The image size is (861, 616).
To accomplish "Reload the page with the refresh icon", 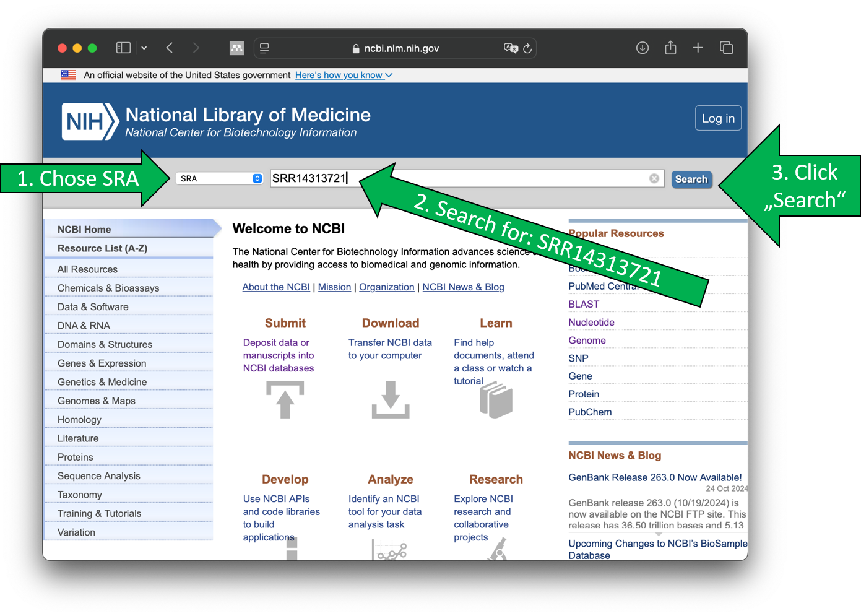I will (527, 48).
